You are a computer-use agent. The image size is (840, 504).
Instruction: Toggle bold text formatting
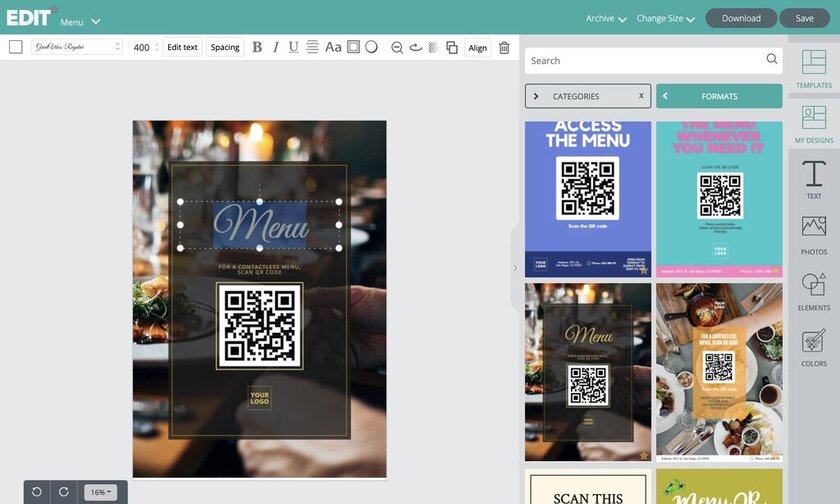[257, 47]
